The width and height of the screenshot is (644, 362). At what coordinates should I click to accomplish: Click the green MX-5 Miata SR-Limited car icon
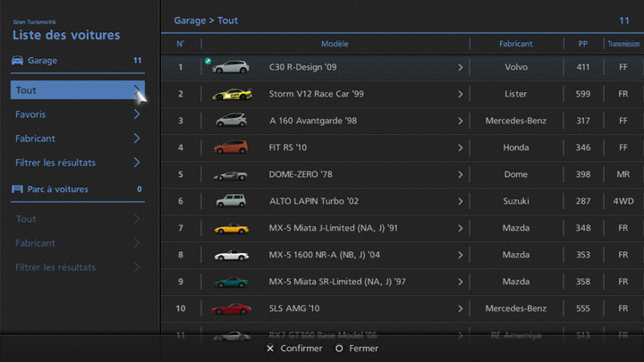(x=231, y=282)
